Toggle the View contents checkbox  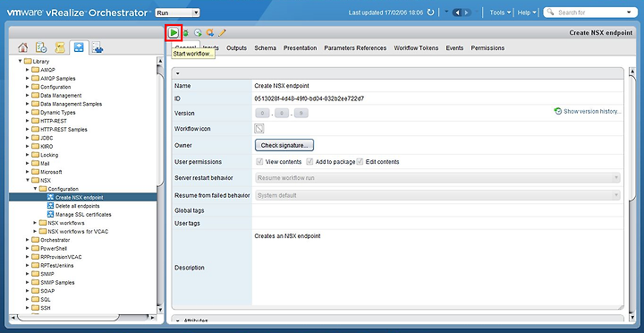point(259,161)
